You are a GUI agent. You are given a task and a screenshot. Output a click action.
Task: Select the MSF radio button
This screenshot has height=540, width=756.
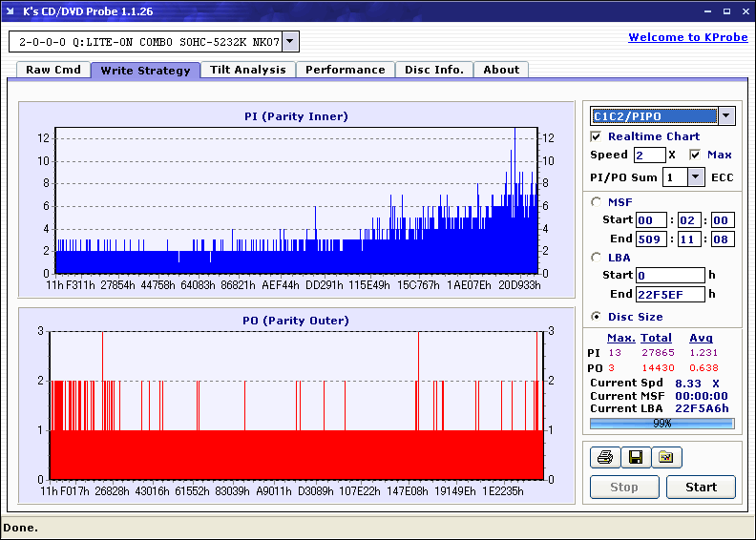(x=597, y=201)
